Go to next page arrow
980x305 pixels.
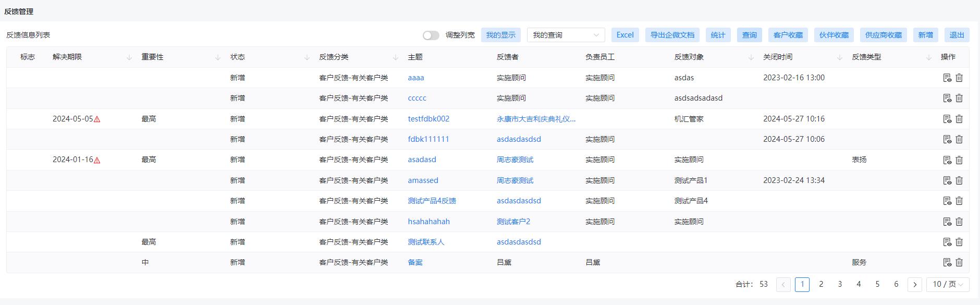pyautogui.click(x=915, y=284)
